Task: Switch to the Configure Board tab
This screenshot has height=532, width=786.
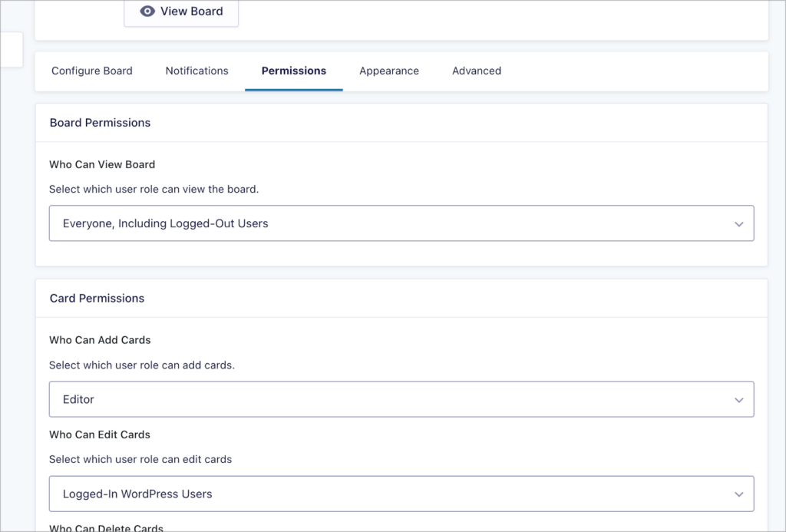Action: 91,71
